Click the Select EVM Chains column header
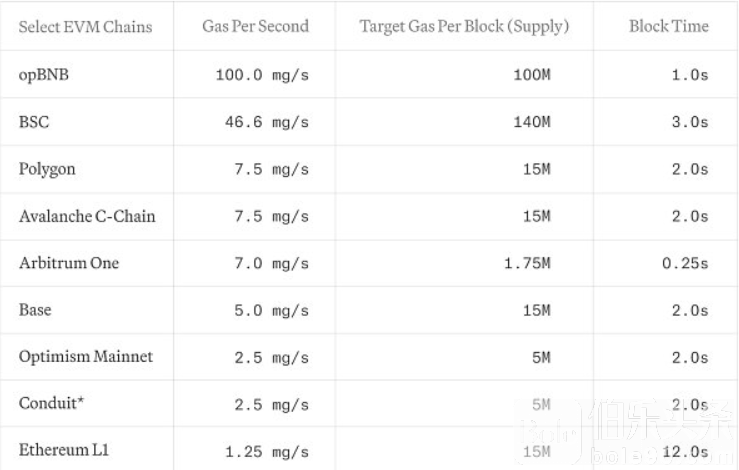 pyautogui.click(x=85, y=26)
